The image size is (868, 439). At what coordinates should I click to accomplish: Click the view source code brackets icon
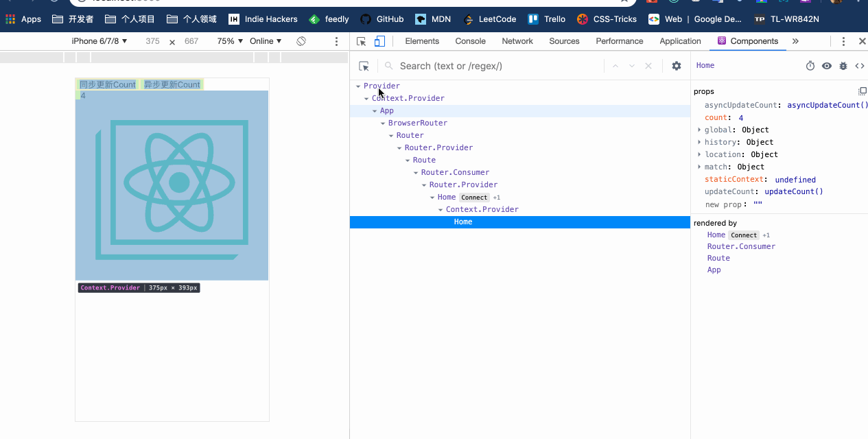click(x=859, y=66)
